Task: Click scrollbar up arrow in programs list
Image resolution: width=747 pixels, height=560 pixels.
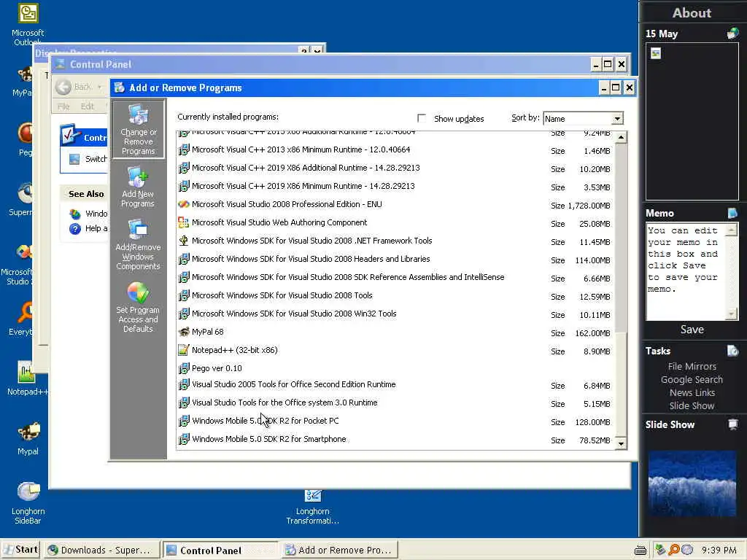Action: [x=621, y=138]
